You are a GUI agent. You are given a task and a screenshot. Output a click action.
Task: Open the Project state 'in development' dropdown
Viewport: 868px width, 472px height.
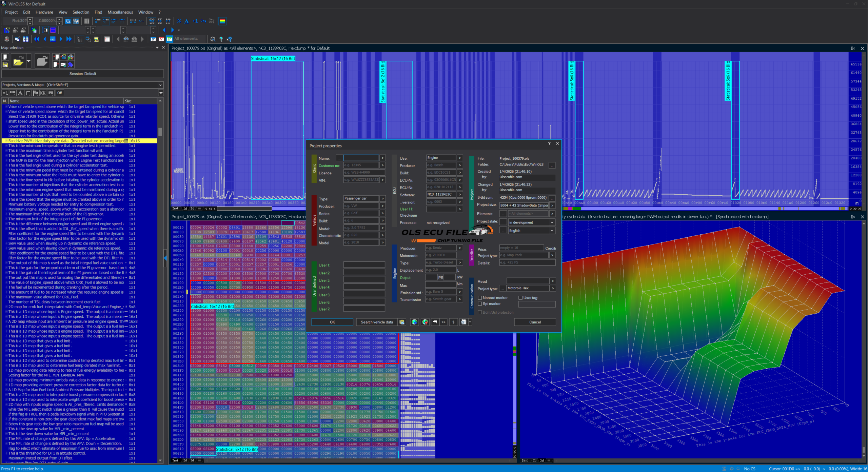tap(552, 222)
